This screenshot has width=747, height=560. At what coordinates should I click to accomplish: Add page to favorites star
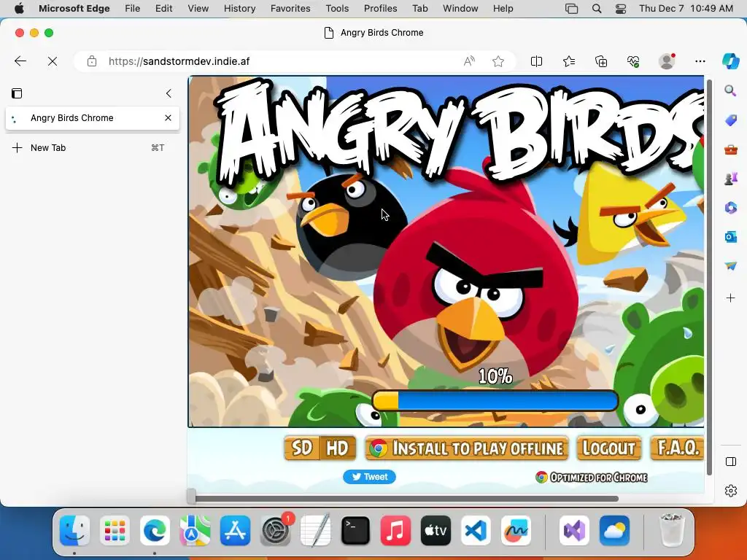coord(498,61)
